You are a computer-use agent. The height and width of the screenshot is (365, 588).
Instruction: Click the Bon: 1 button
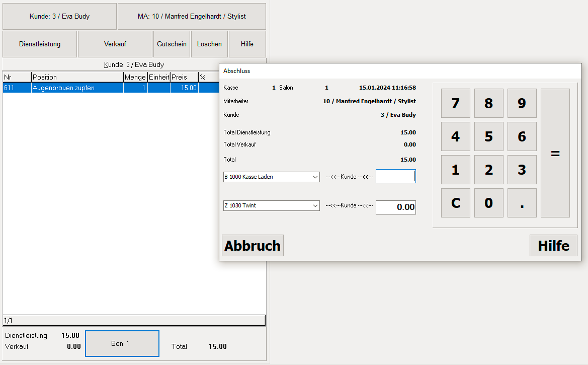[122, 343]
